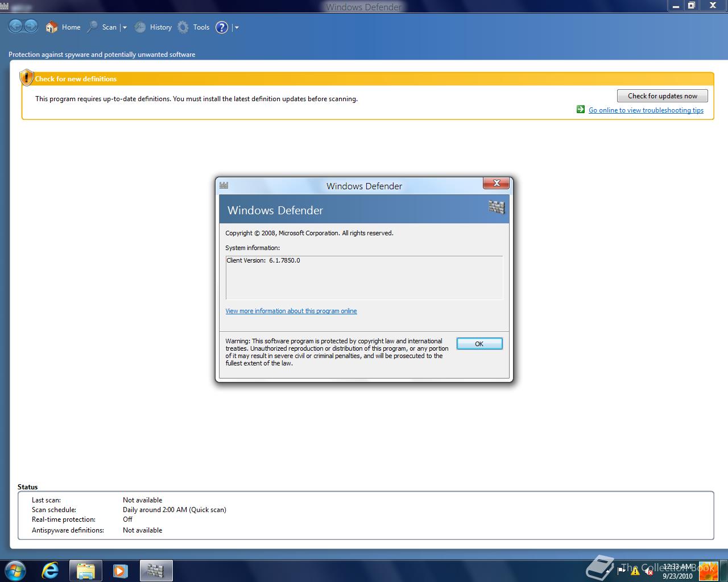Click the warning shield icon in banner
This screenshot has width=728, height=582.
[x=26, y=77]
